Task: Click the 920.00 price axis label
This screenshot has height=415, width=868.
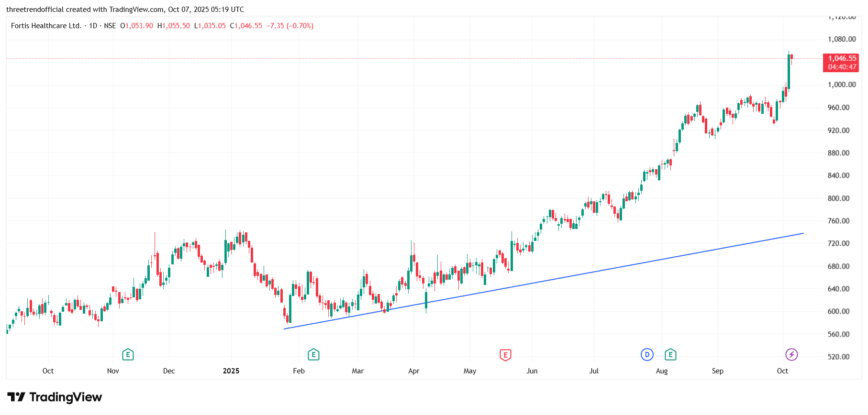Action: 839,131
